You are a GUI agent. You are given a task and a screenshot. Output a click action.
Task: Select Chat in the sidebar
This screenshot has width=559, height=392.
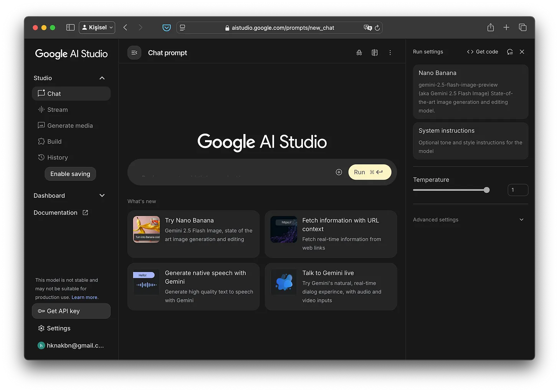[x=71, y=94]
